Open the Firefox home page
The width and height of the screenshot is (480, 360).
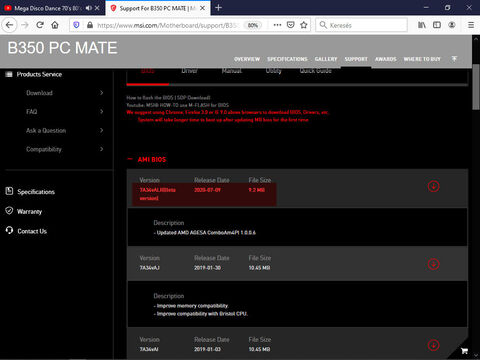click(x=55, y=25)
